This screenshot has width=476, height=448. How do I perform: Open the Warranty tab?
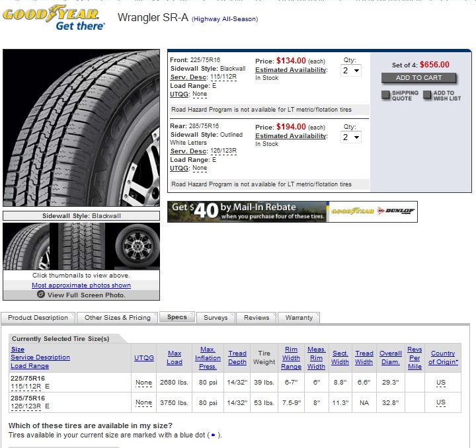299,318
